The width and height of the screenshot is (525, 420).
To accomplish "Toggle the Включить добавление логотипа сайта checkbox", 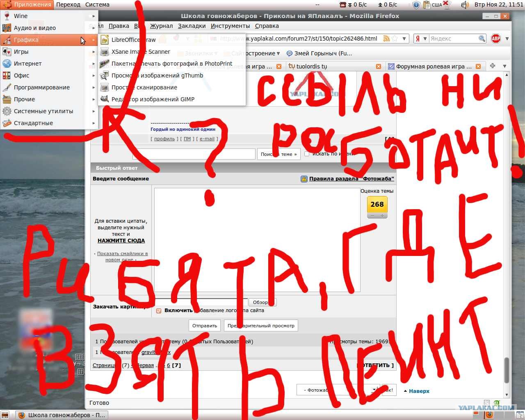I will coord(159,311).
